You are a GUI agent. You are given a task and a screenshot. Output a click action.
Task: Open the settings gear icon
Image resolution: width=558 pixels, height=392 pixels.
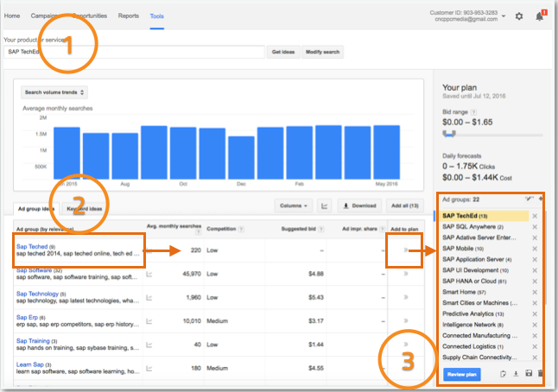click(518, 16)
